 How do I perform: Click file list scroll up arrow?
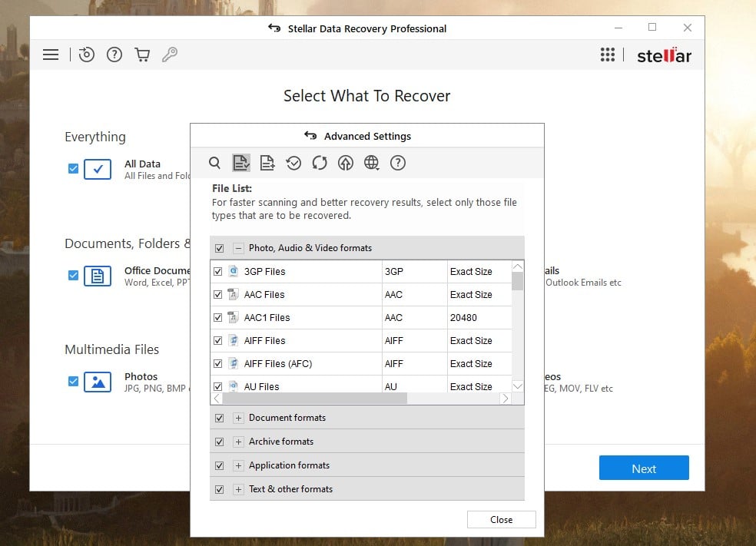coord(517,266)
